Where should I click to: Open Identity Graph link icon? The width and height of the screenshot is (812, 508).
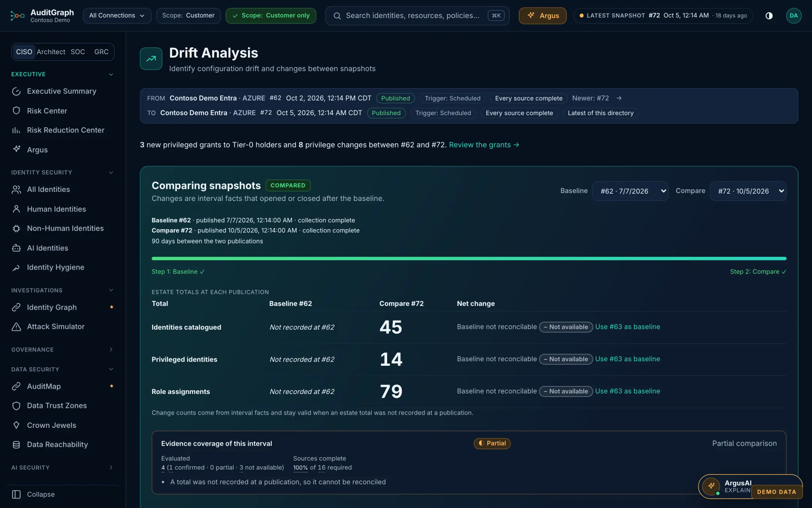coord(16,307)
